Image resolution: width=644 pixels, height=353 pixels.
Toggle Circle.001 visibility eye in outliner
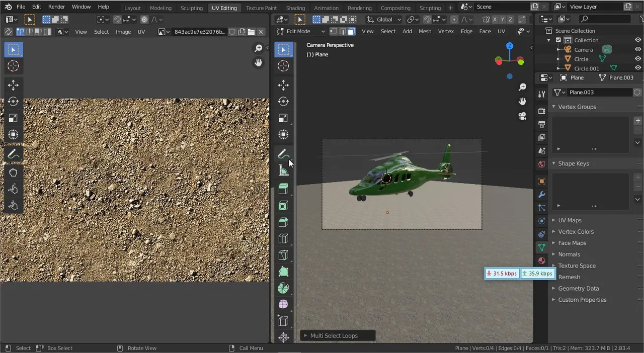click(638, 68)
